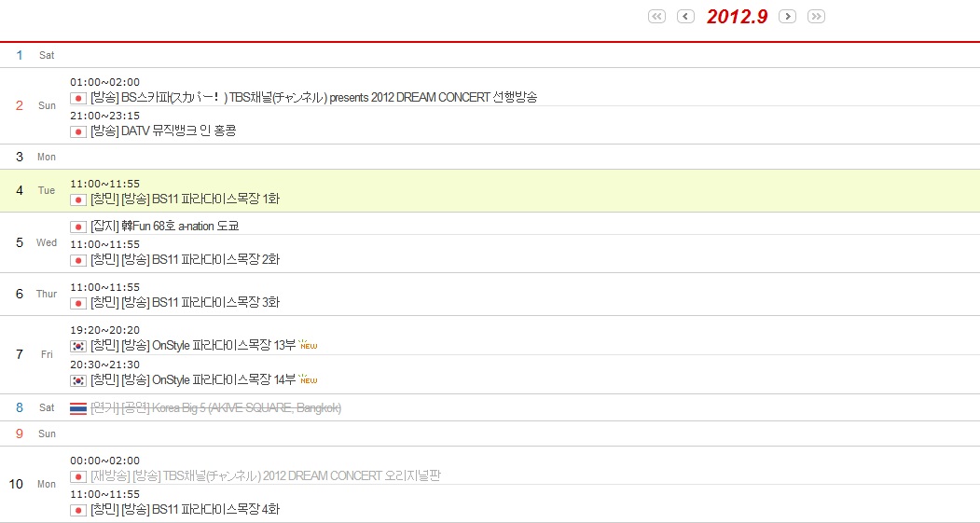The height and width of the screenshot is (523, 980).
Task: Click the Japan flag beside DREAM CONCERT 오리지널판
Action: 78,476
